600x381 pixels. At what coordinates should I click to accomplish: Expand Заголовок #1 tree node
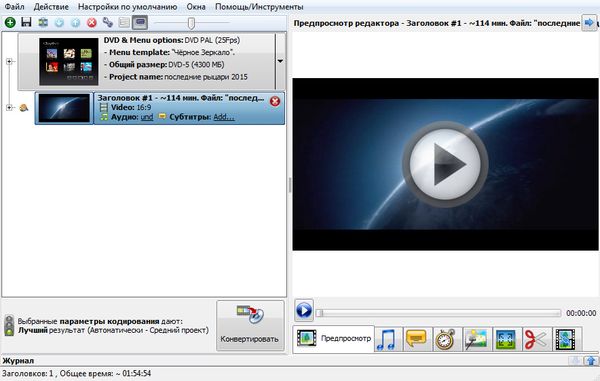coord(9,107)
